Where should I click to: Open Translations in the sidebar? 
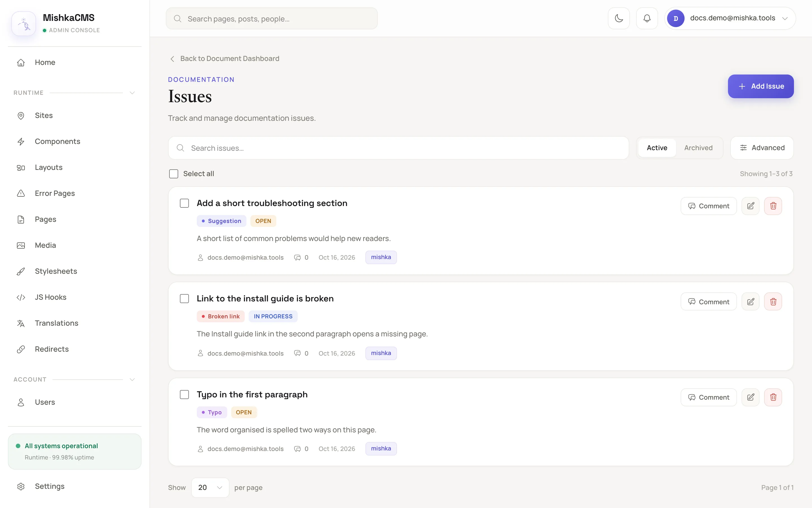(x=74, y=323)
